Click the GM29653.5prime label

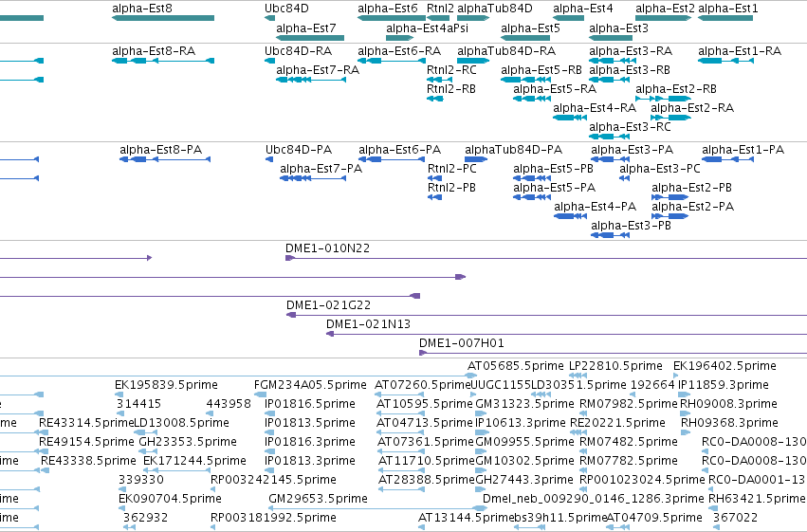(318, 499)
